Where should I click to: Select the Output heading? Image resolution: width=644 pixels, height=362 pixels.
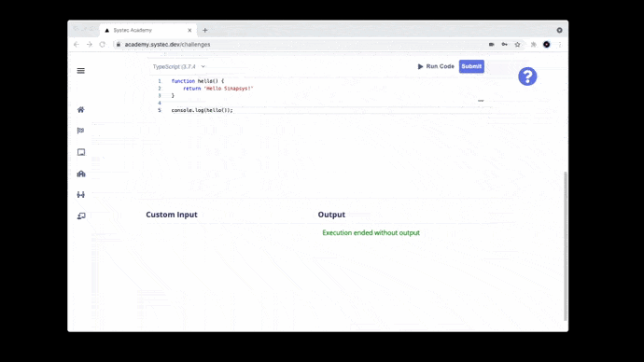[x=331, y=215]
